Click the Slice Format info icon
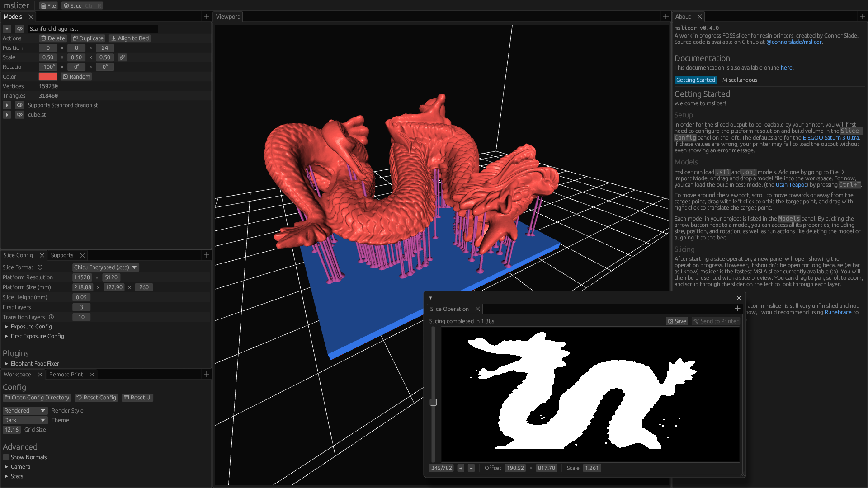The height and width of the screenshot is (488, 868). tap(40, 267)
